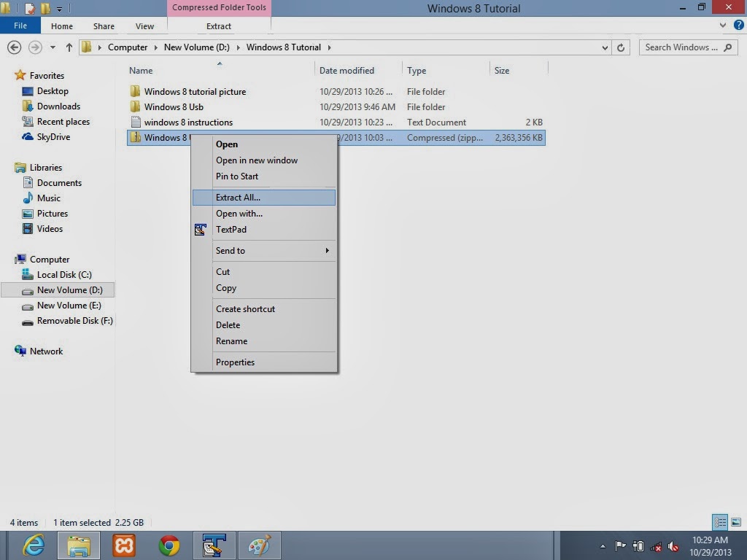Click the Action Center flag icon
Image resolution: width=747 pixels, height=560 pixels.
(620, 546)
